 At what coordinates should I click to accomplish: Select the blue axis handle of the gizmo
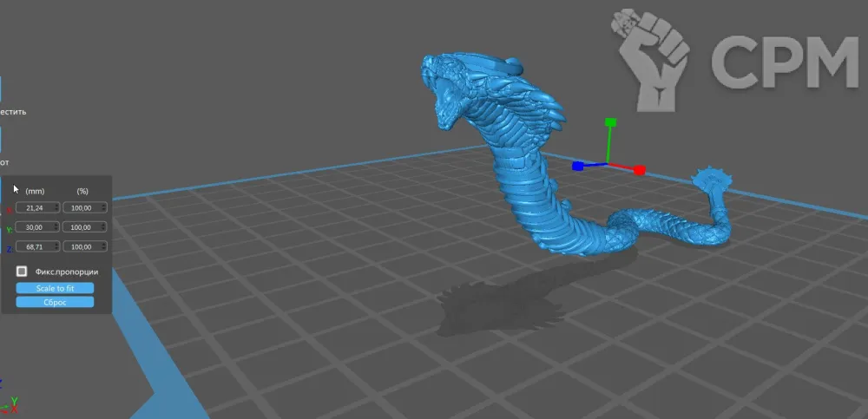(x=577, y=165)
